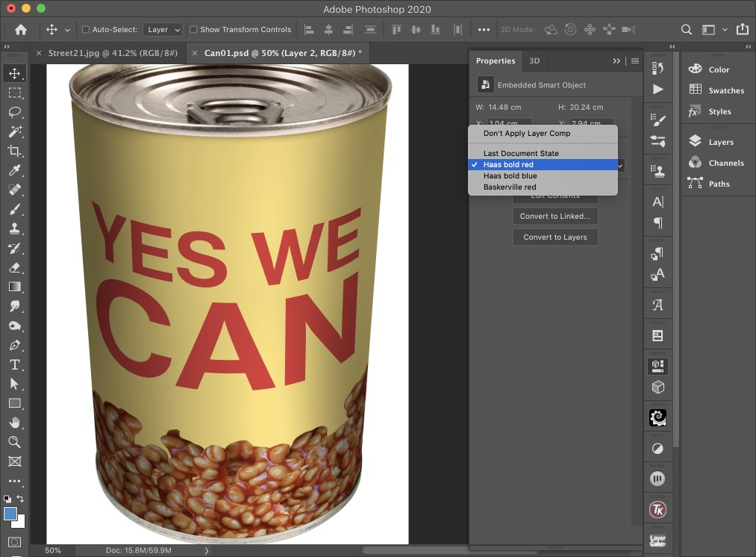Select the Lasso tool

pos(14,112)
